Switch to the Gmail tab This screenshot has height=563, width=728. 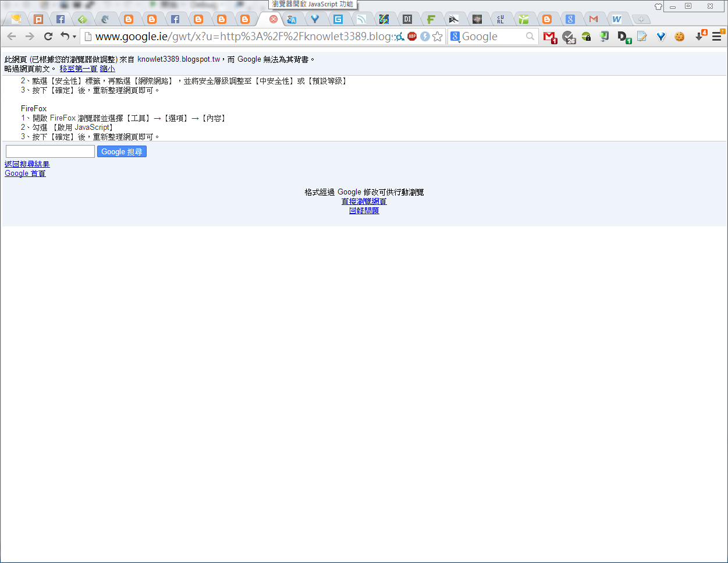[594, 19]
